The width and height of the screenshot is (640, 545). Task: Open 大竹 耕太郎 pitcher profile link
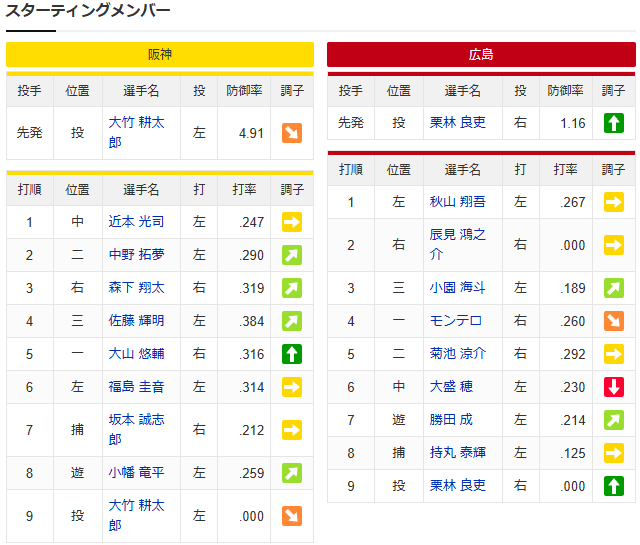click(136, 132)
